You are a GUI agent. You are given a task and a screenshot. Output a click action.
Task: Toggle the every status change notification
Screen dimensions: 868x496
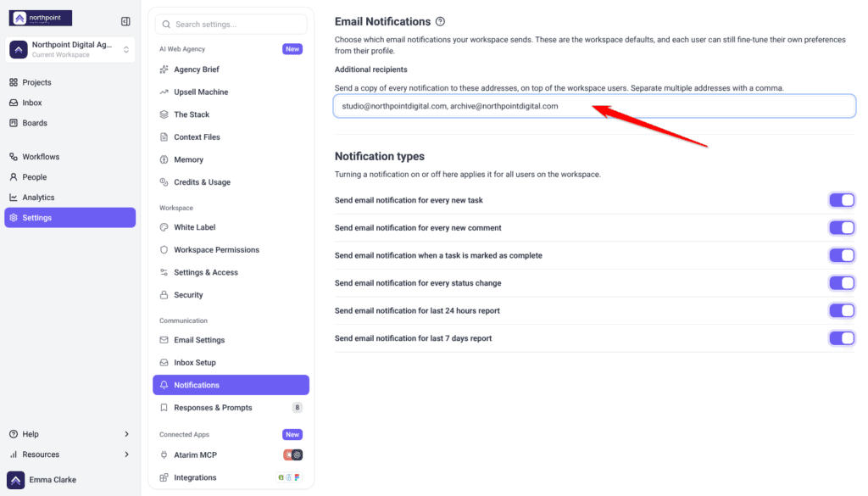842,283
